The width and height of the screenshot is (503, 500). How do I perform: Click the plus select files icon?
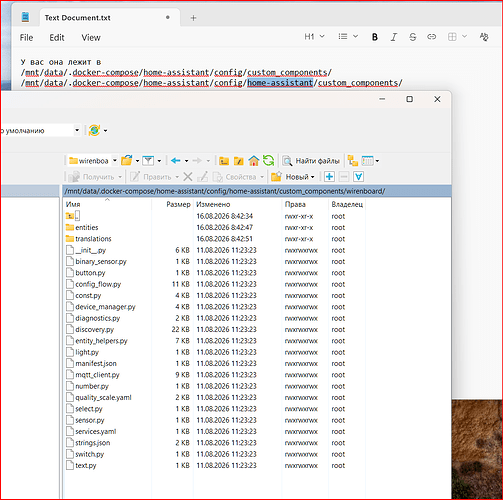(329, 177)
